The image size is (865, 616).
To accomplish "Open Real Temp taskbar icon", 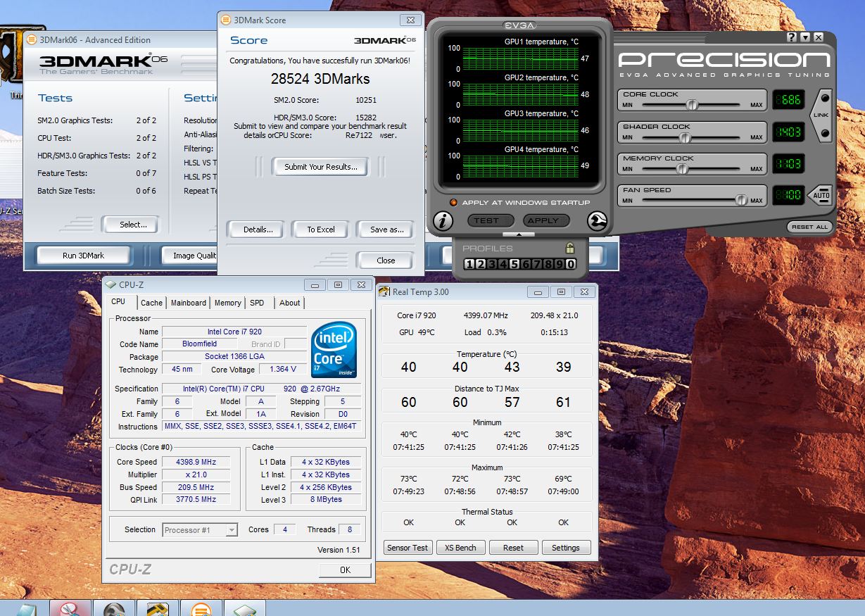I will pyautogui.click(x=158, y=609).
